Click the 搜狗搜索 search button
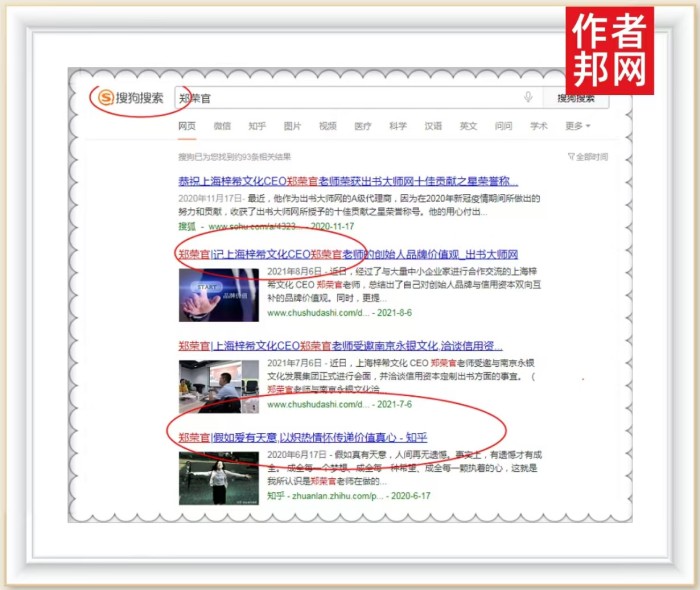The width and height of the screenshot is (700, 590). point(576,98)
